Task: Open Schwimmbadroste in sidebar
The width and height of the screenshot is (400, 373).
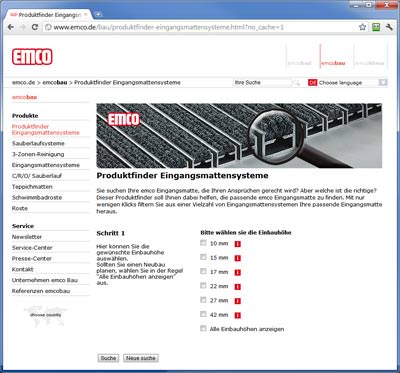Action: click(37, 198)
